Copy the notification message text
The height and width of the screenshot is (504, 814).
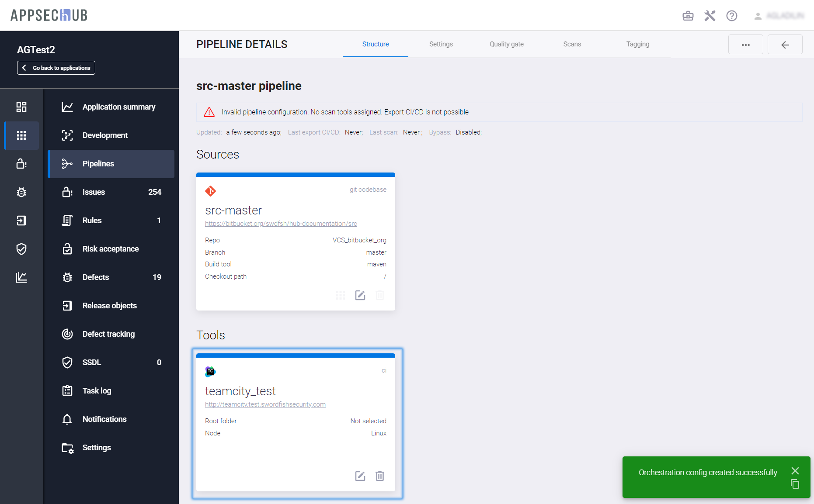[x=795, y=484]
